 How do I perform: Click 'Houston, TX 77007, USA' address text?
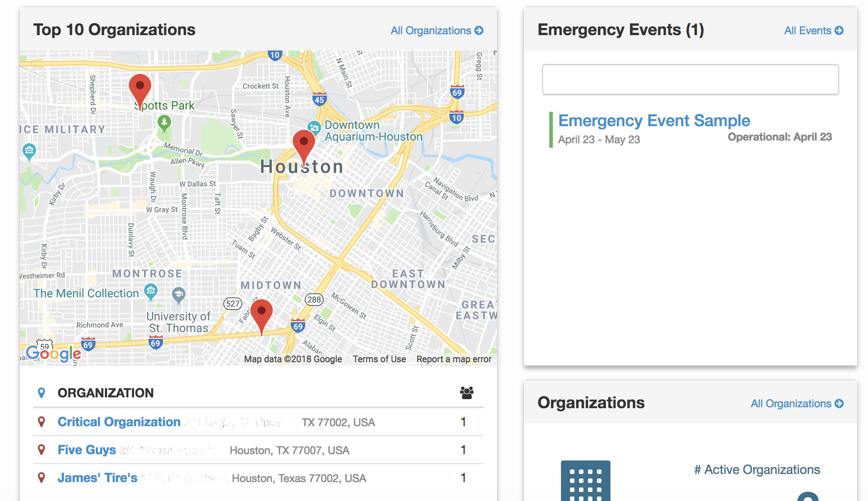[289, 450]
